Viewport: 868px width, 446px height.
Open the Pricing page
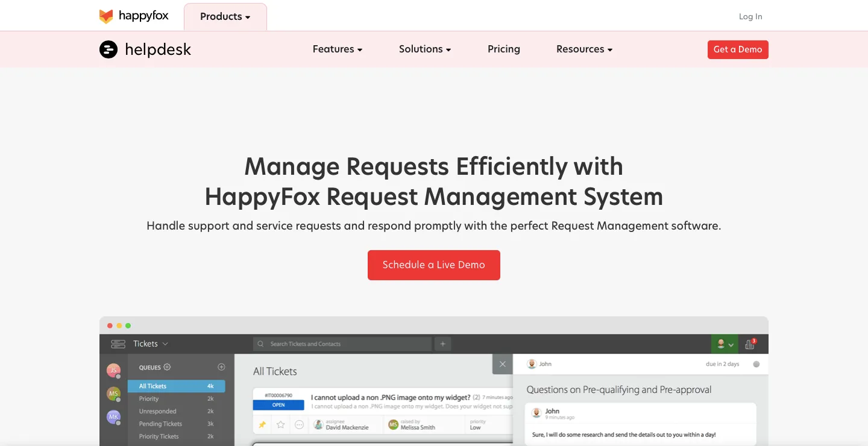click(x=504, y=49)
